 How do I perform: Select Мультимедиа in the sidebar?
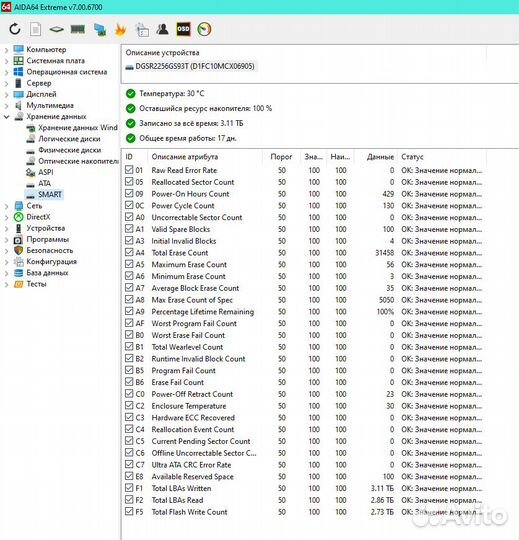coord(50,105)
